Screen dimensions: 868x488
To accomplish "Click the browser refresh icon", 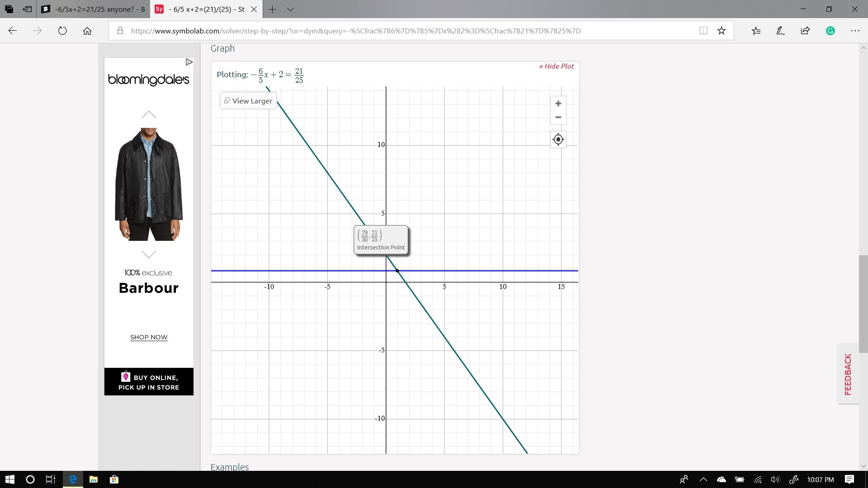I will [x=62, y=31].
